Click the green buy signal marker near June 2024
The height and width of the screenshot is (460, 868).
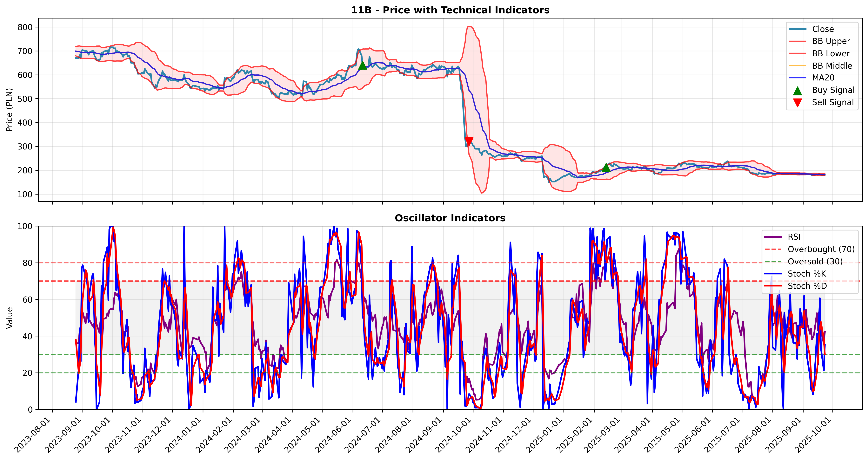coord(362,65)
